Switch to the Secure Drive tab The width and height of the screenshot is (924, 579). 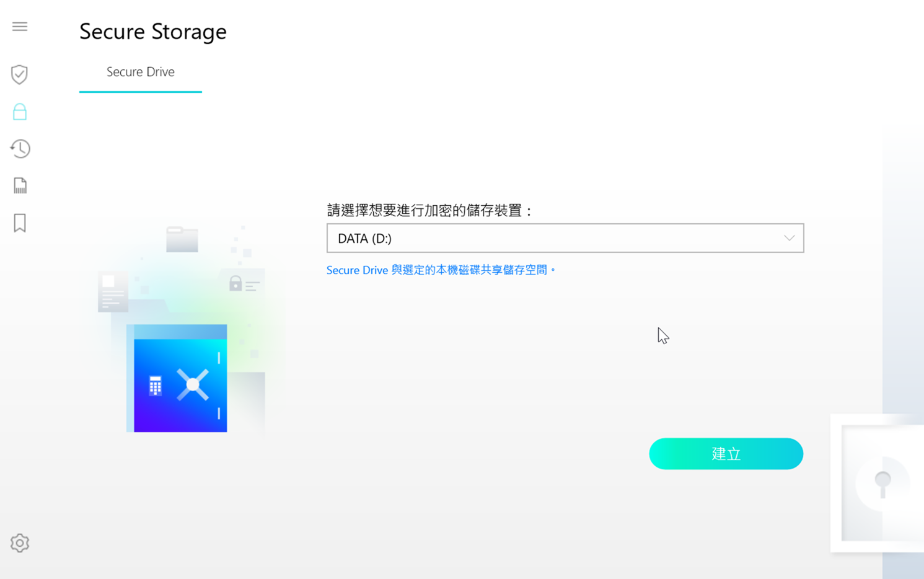141,73
